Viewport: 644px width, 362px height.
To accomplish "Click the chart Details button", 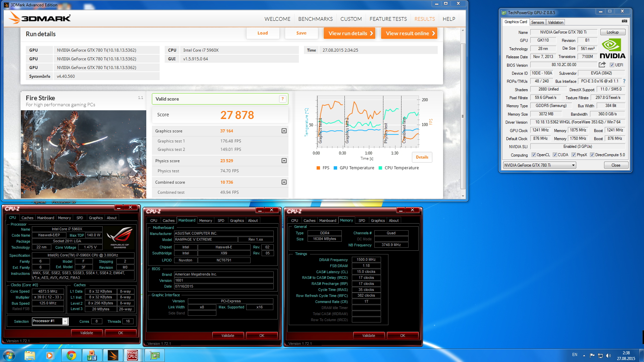I will (422, 157).
